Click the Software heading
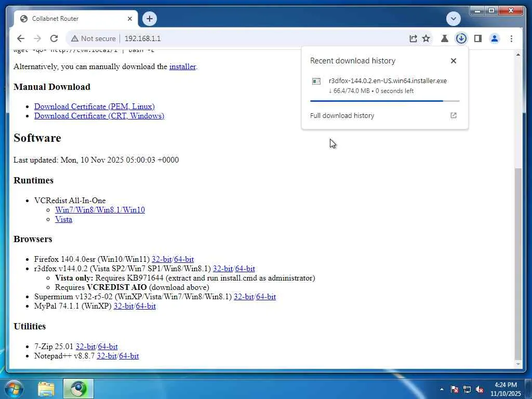 coord(37,138)
